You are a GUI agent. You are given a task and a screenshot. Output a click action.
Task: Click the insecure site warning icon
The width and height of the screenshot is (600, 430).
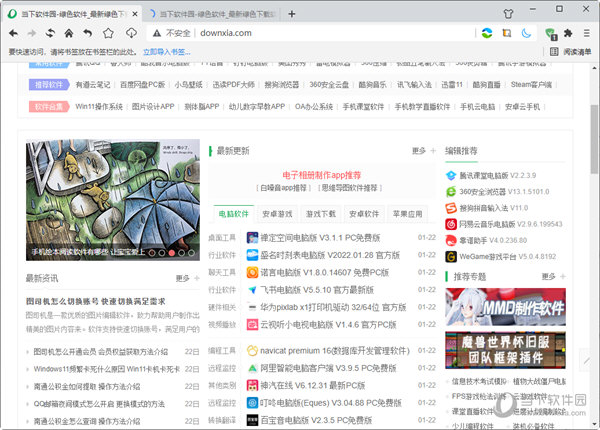tap(157, 33)
